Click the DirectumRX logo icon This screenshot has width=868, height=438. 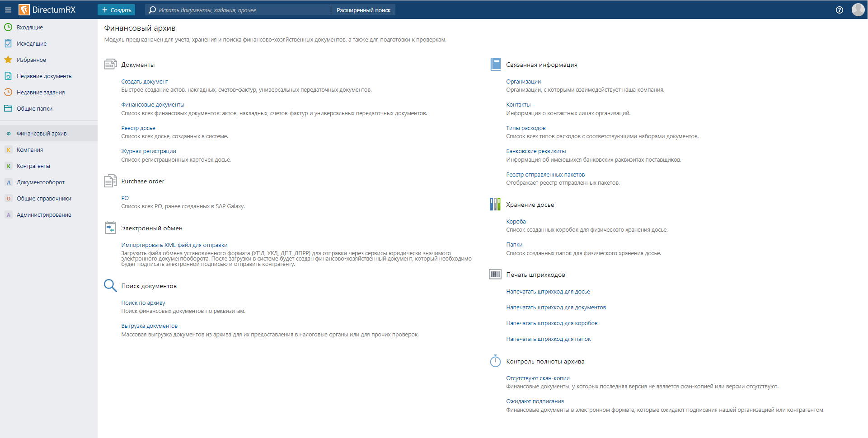coord(24,9)
